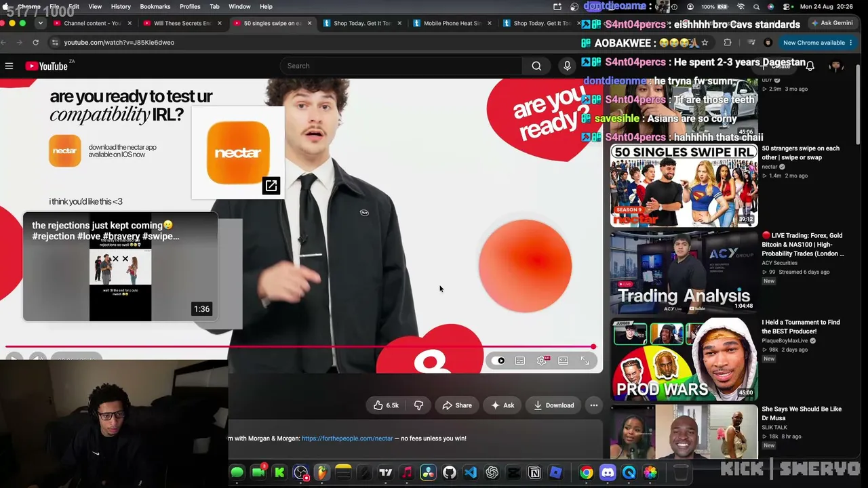Open Apple Music from the dock
Image resolution: width=868 pixels, height=488 pixels.
tap(407, 472)
